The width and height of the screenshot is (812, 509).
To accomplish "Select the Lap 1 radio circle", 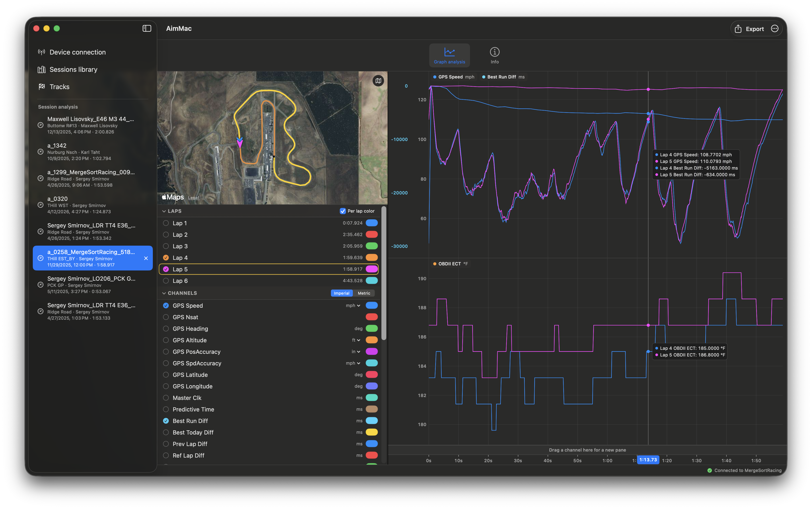I will (166, 223).
